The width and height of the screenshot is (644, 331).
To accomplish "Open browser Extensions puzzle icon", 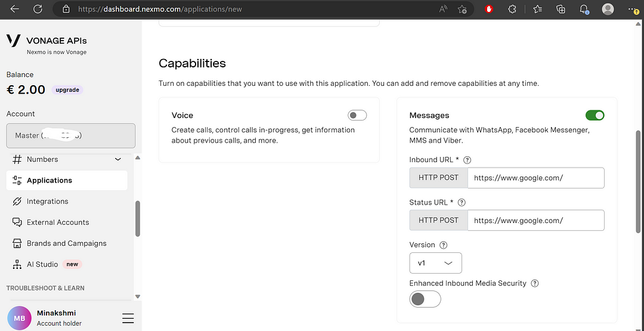I will click(512, 8).
